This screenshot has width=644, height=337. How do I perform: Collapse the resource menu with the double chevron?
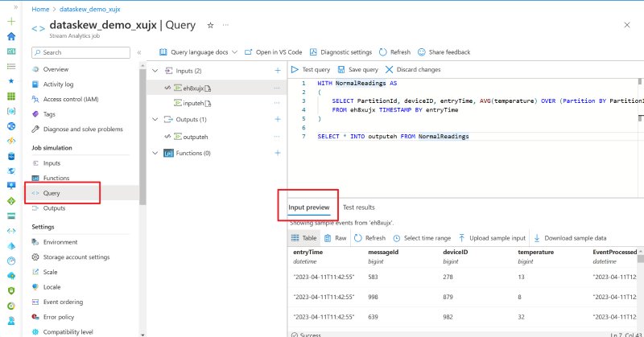139,52
